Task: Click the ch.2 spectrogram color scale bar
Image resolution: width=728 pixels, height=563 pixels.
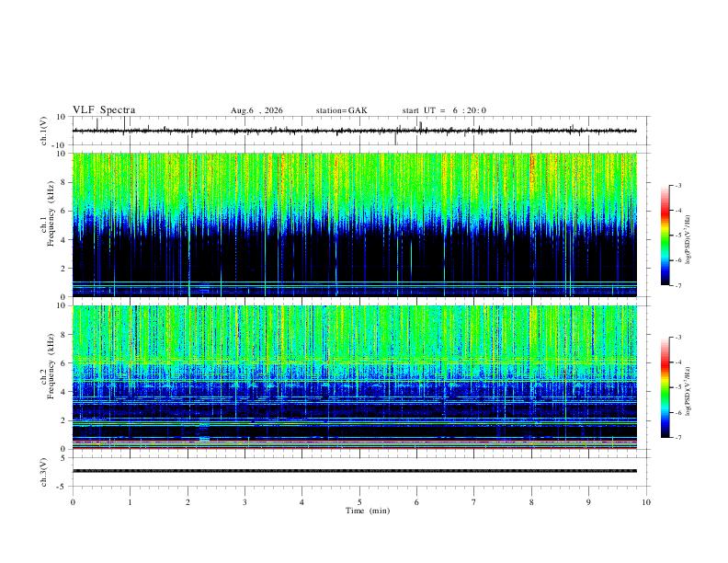Action: coord(665,387)
